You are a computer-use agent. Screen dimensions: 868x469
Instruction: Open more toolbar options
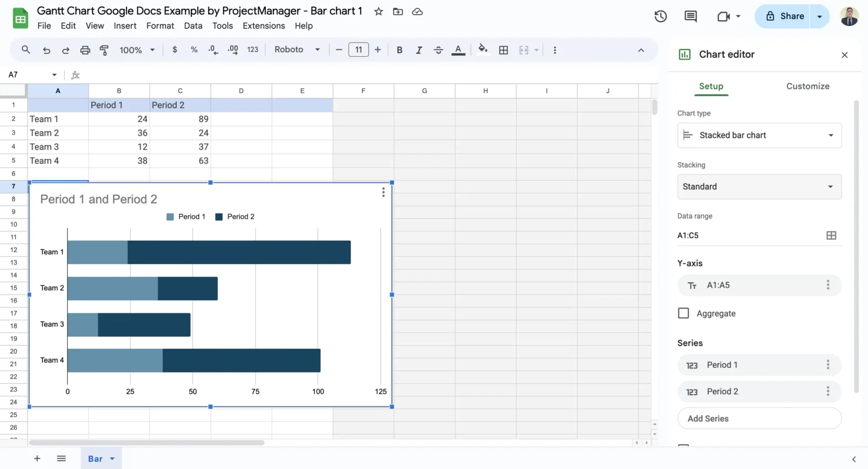point(554,50)
